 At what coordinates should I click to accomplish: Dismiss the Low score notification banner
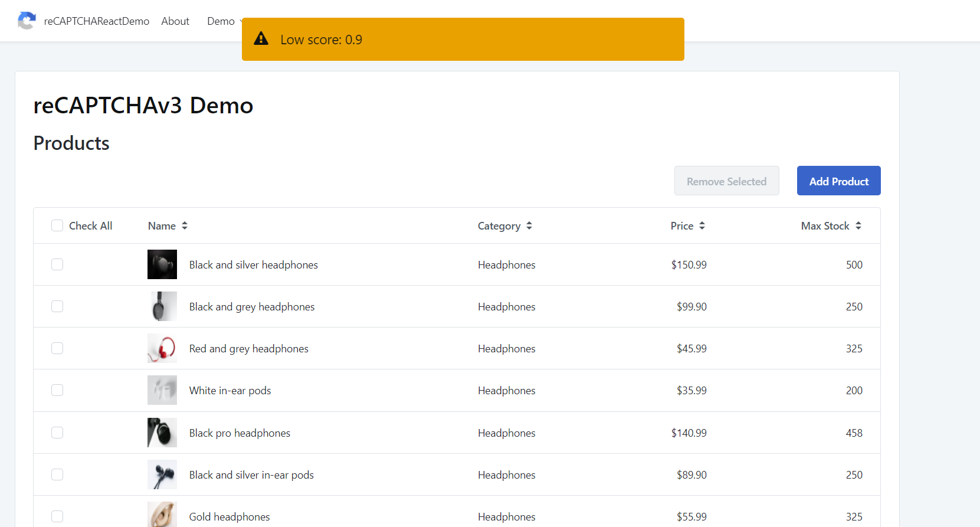463,40
